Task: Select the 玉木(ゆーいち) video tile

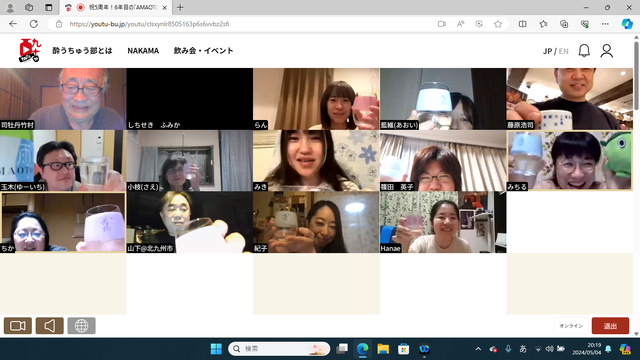Action: pos(63,161)
